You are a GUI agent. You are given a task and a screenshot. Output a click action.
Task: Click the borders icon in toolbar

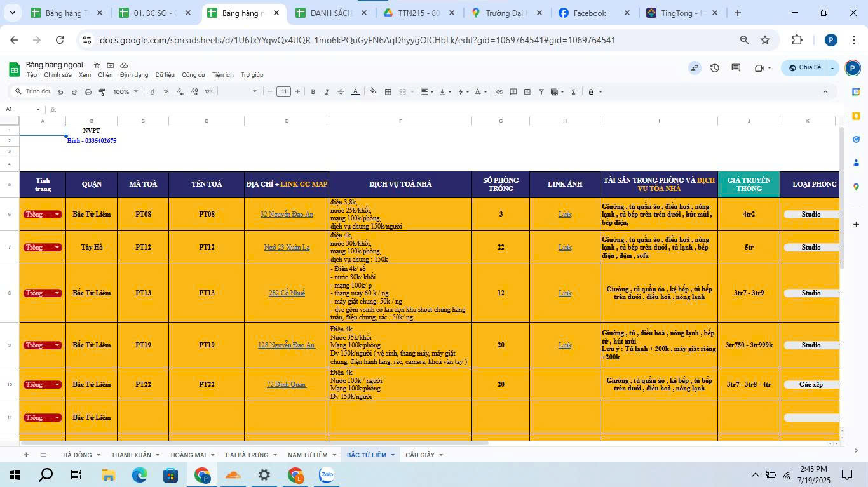tap(388, 92)
